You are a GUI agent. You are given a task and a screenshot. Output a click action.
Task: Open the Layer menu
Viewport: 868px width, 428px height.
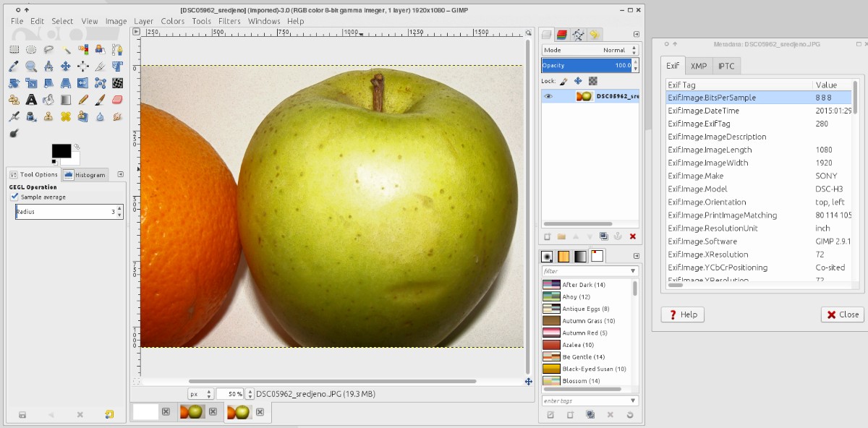143,21
